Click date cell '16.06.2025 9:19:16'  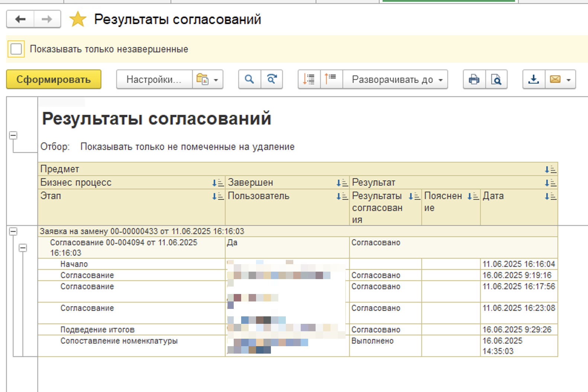click(x=519, y=275)
